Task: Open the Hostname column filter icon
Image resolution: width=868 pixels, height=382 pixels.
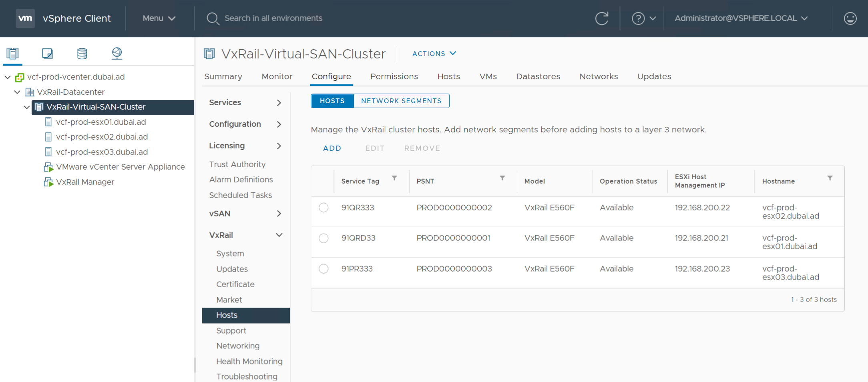Action: (x=830, y=178)
